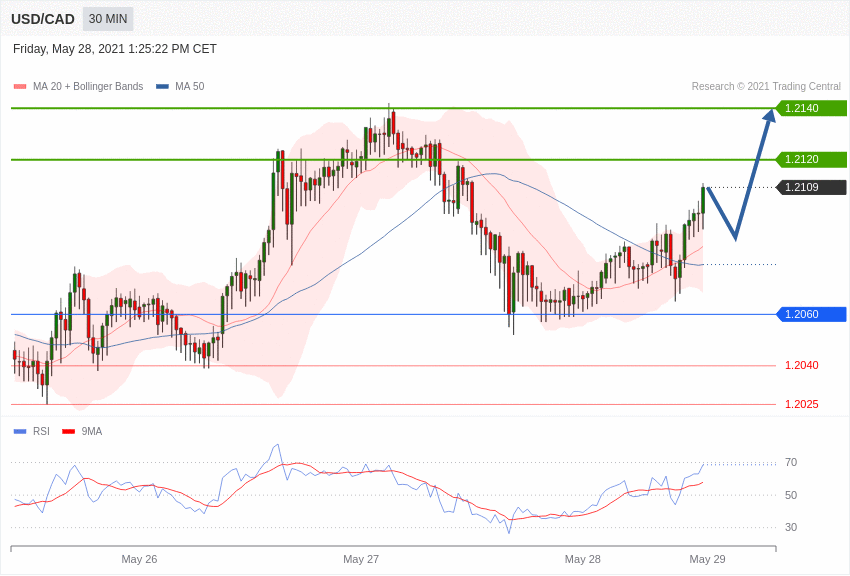Click the May 28 date axis label
Image resolution: width=850 pixels, height=576 pixels.
583,559
